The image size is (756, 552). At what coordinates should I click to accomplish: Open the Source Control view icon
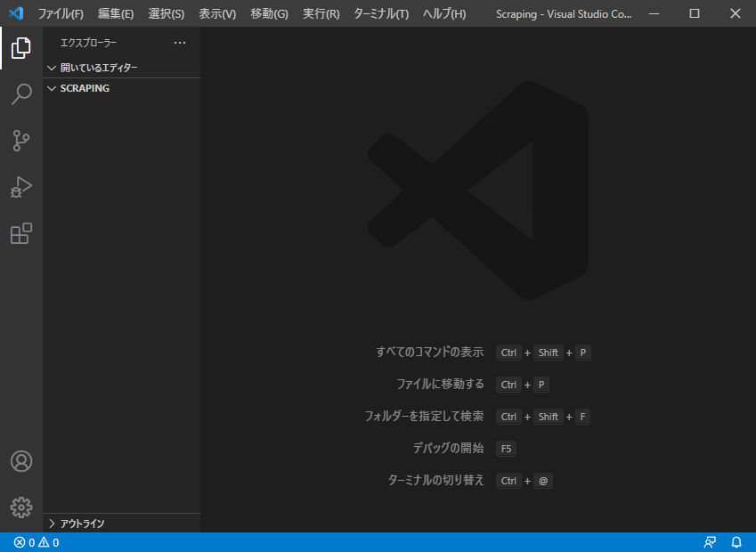click(21, 141)
